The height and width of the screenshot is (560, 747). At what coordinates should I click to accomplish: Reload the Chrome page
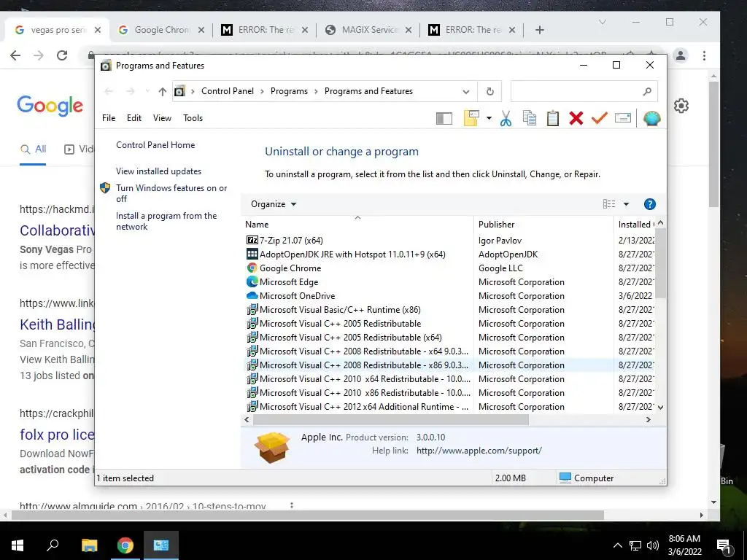[x=62, y=55]
